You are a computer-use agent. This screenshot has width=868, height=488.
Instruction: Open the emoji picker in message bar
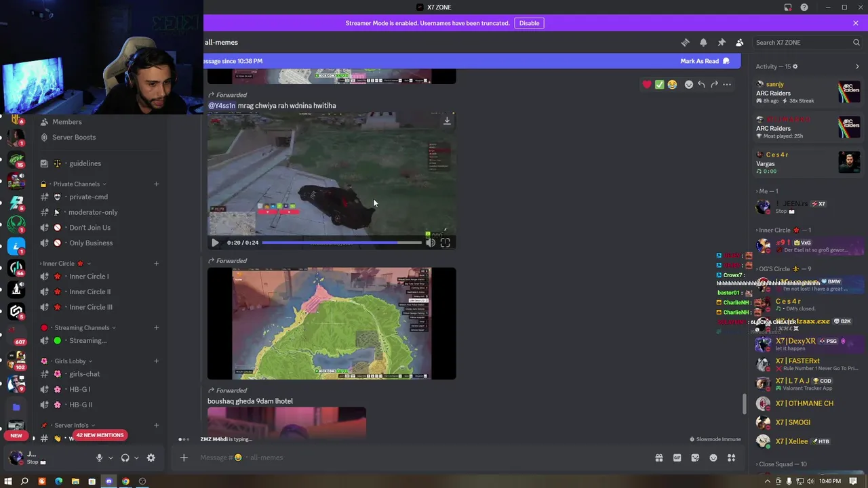713,457
